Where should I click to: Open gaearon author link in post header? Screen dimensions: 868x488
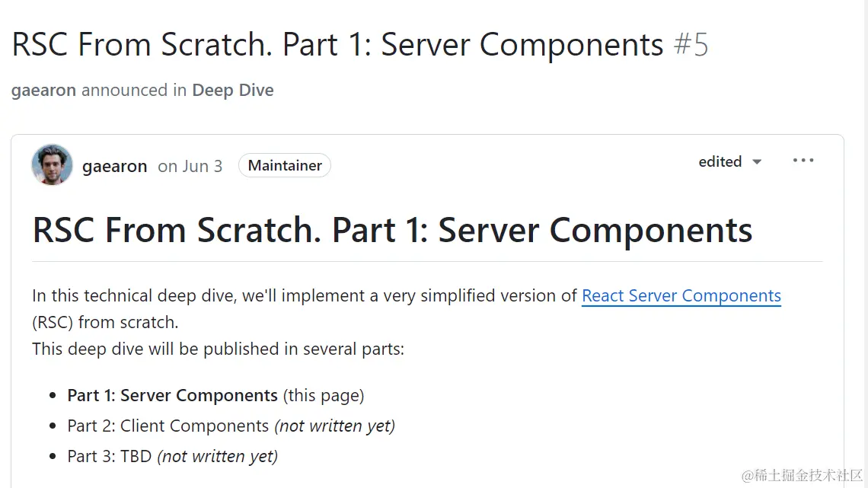pyautogui.click(x=114, y=166)
